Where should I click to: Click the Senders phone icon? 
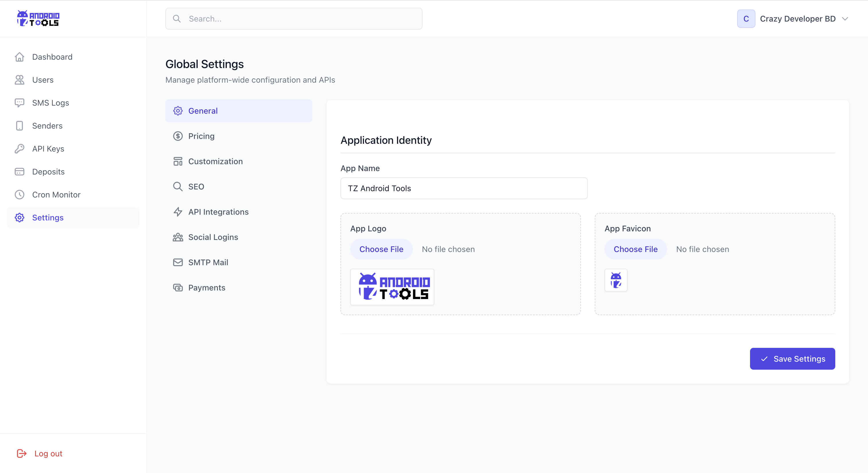coord(20,126)
